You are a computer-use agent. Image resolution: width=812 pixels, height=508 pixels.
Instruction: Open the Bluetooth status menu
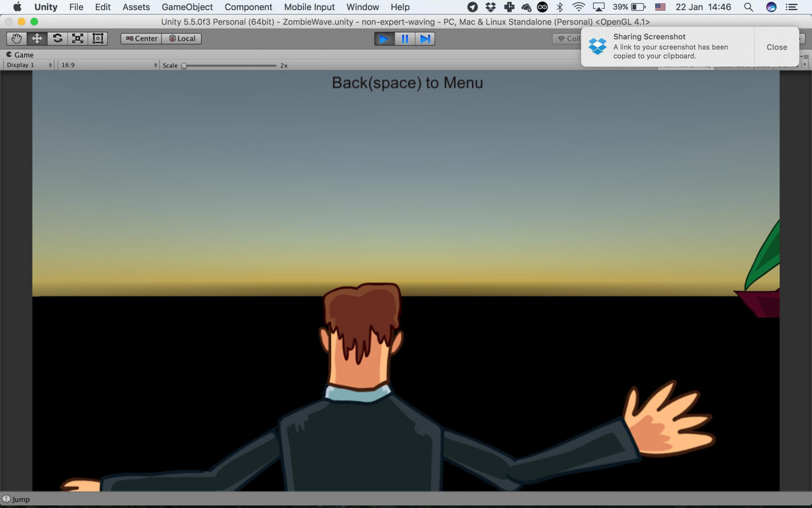click(560, 7)
